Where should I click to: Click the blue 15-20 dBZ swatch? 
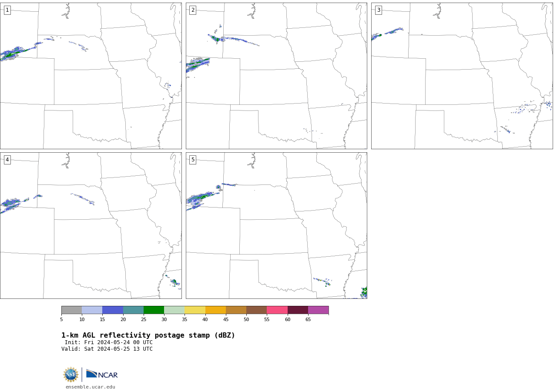[x=113, y=310]
